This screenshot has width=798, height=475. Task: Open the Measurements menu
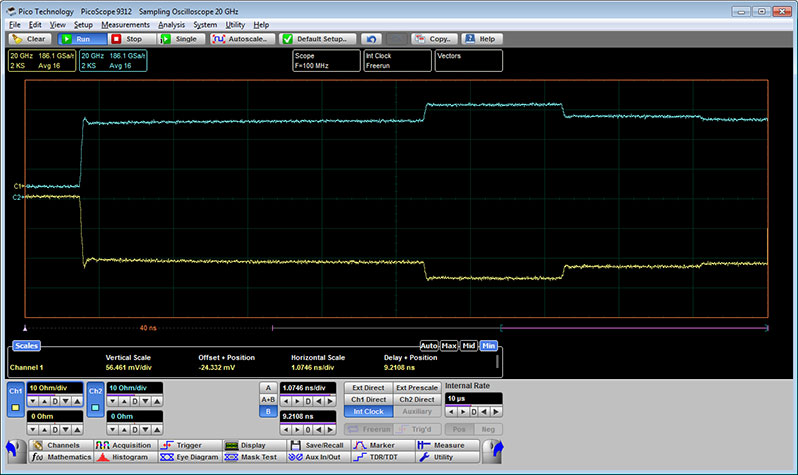pos(126,23)
